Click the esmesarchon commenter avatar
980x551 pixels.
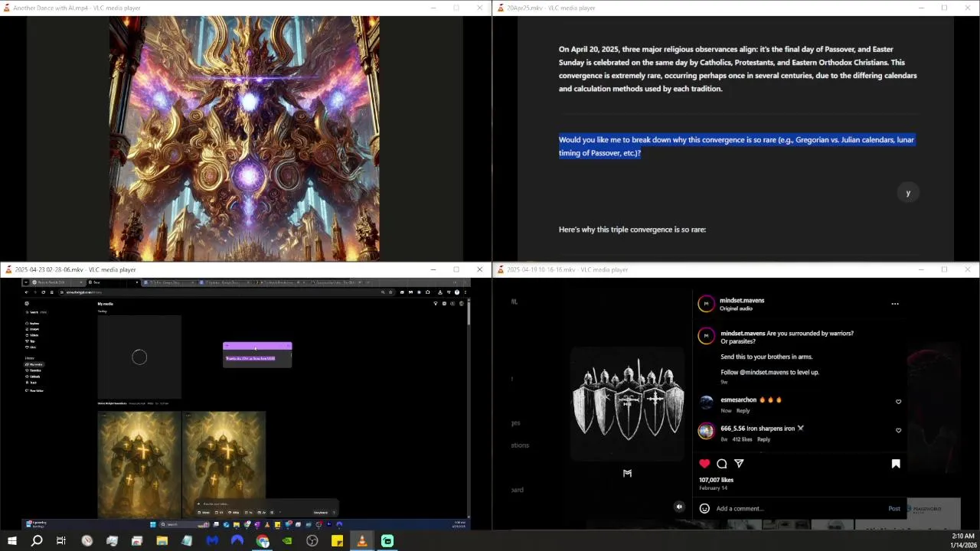(x=706, y=402)
